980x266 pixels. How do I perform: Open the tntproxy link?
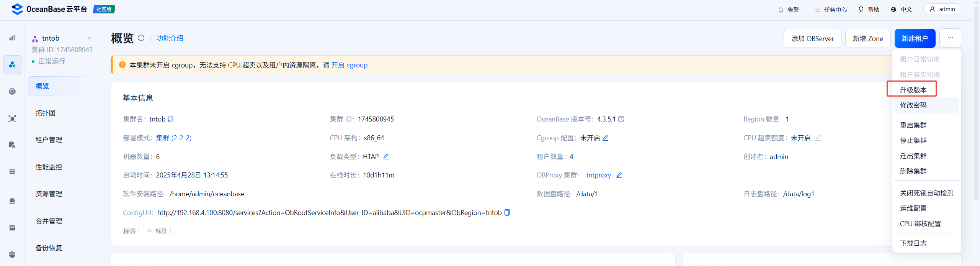pos(598,175)
